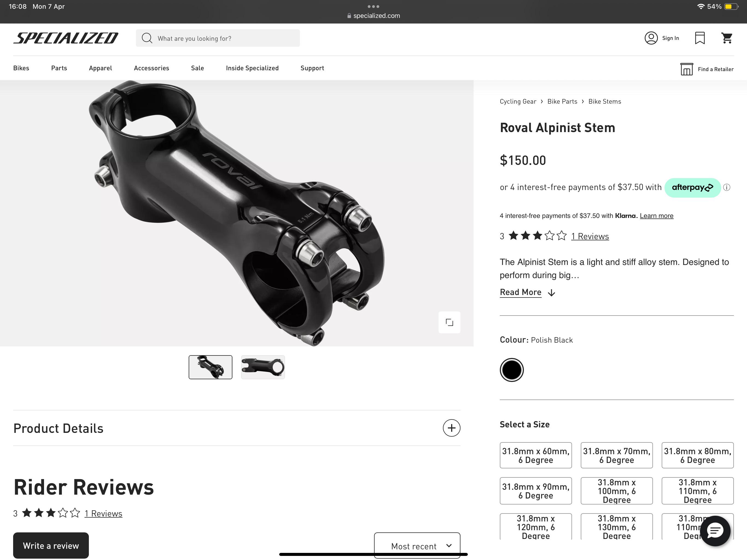747x560 pixels.
Task: View the second stem side-view thumbnail
Action: 263,367
